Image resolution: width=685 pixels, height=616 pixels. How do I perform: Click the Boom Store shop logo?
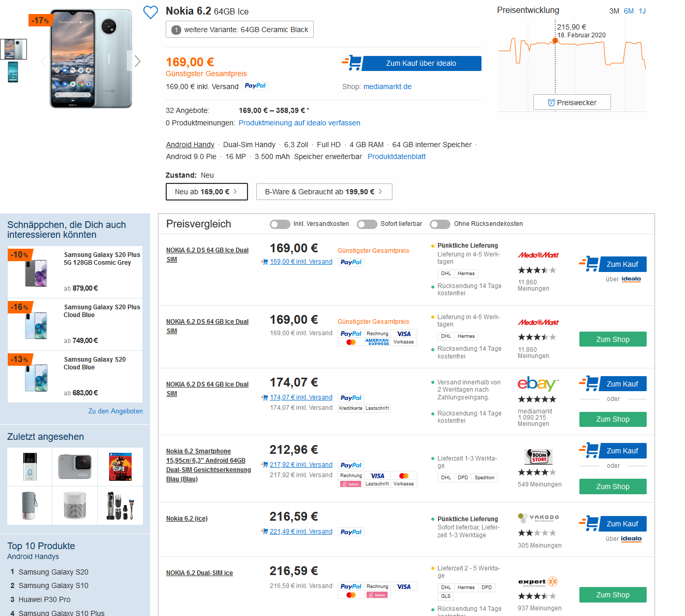click(539, 456)
